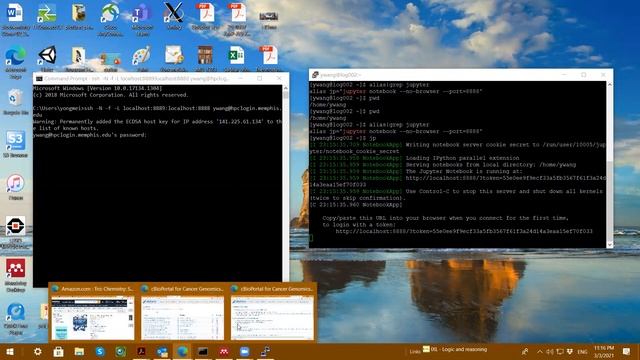Screen dimensions: 640x360
Task: Open Adobe Acrobat in taskbar
Action: pyautogui.click(x=141, y=351)
